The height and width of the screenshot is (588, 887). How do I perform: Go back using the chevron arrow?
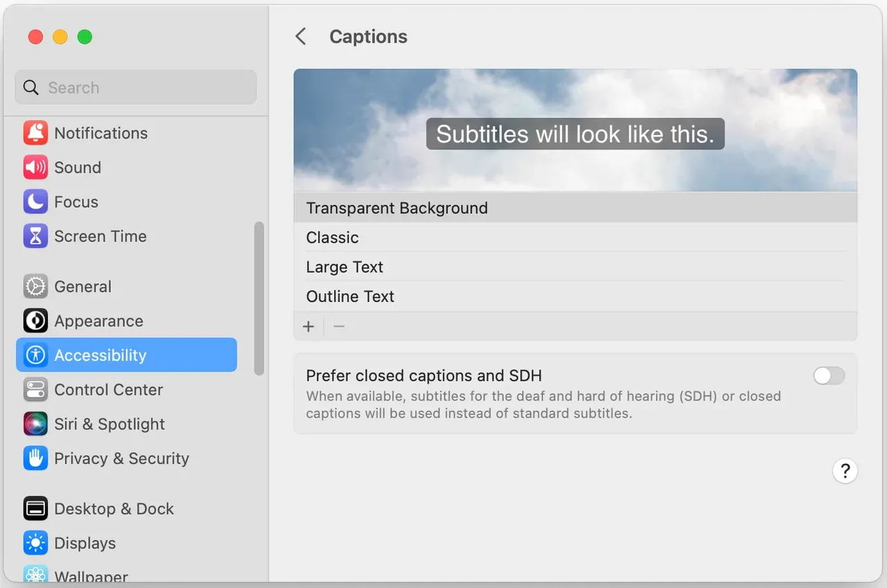click(301, 37)
